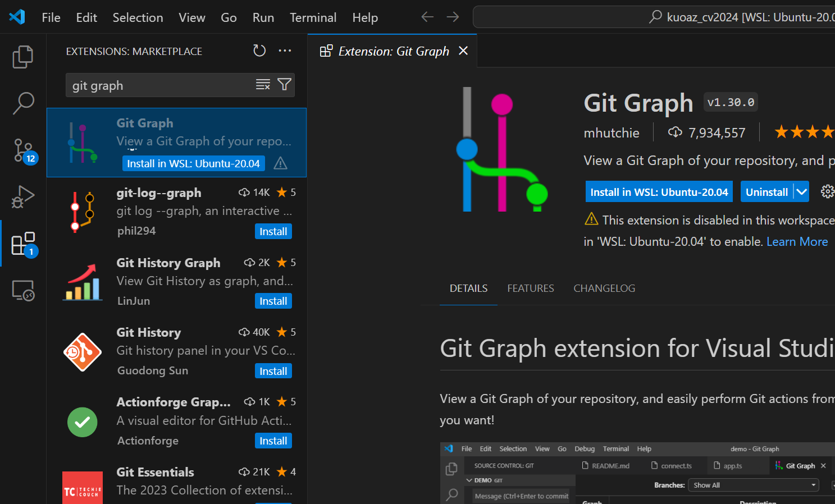Viewport: 835px width, 504px height.
Task: Click the large Git Graph extension logo
Action: [x=502, y=149]
